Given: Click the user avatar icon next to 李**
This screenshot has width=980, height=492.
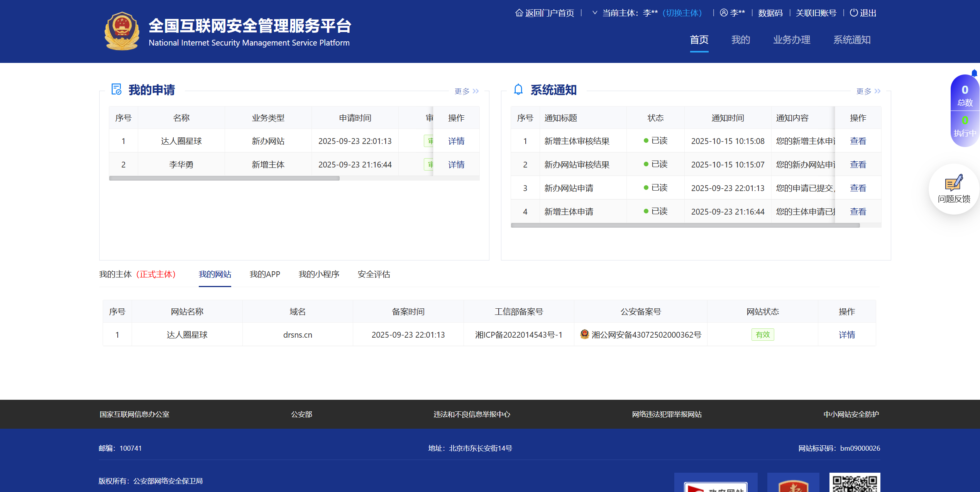Looking at the screenshot, I should [x=723, y=13].
